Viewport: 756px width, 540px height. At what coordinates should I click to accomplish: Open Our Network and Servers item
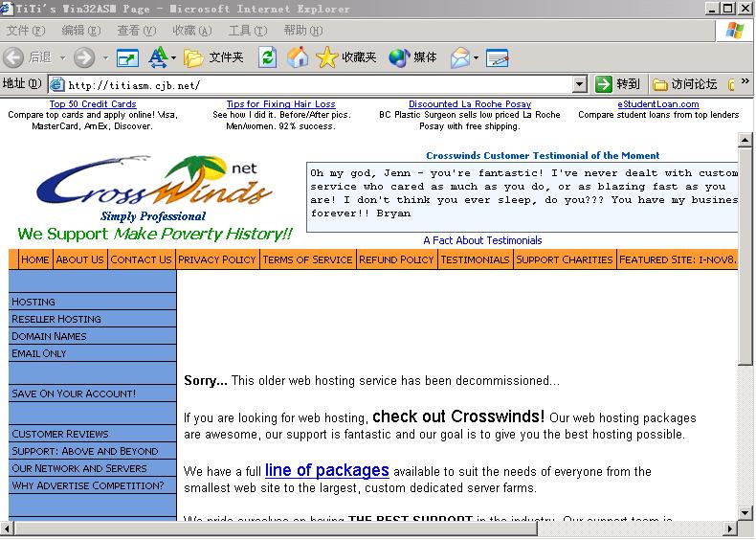(92, 468)
